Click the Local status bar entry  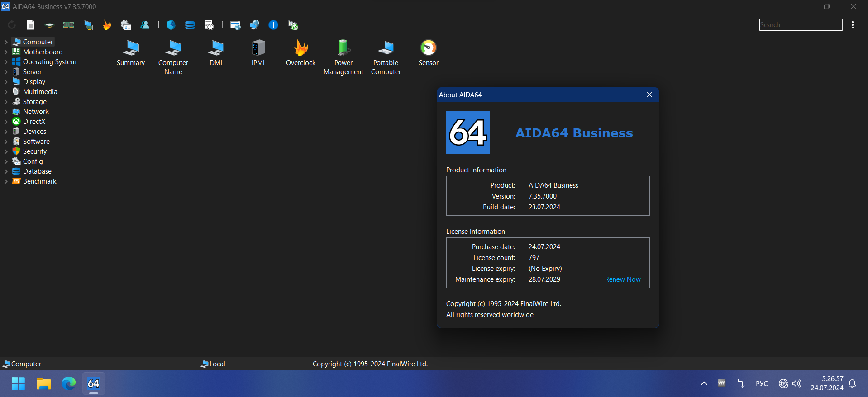click(213, 364)
